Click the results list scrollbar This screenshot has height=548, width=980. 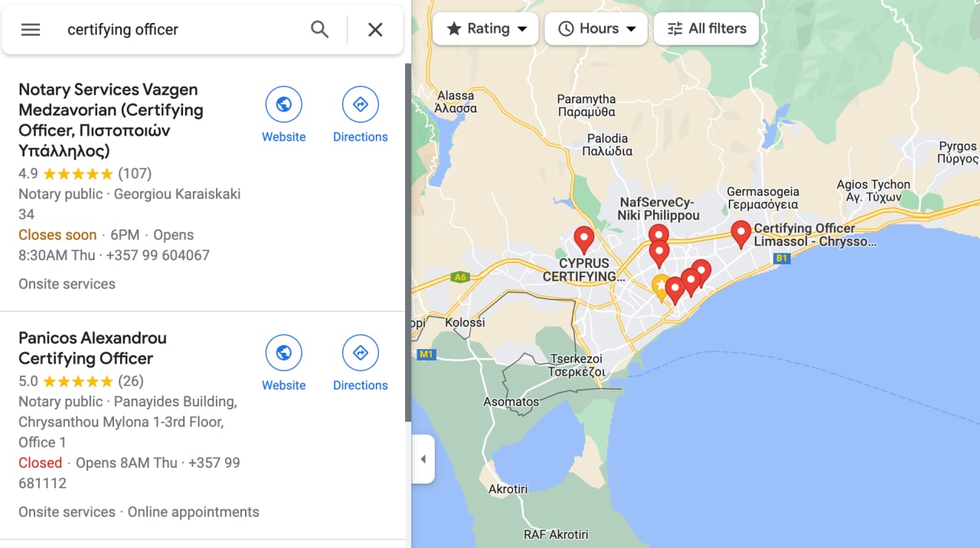407,230
